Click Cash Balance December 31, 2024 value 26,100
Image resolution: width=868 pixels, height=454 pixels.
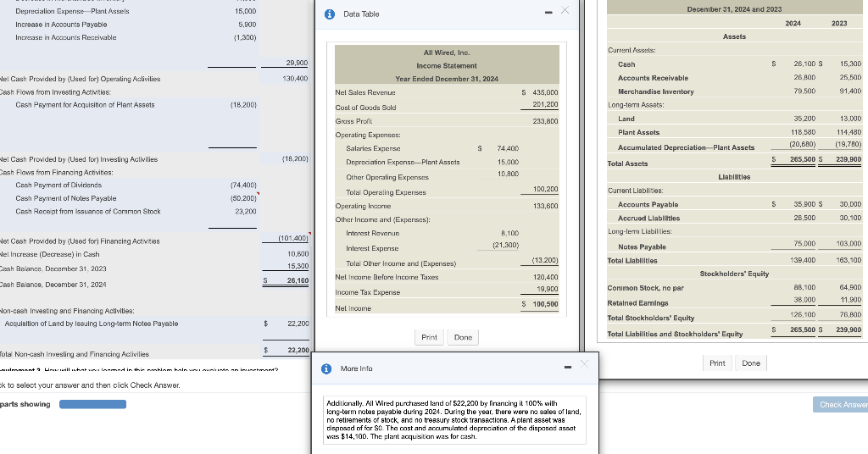tap(298, 281)
